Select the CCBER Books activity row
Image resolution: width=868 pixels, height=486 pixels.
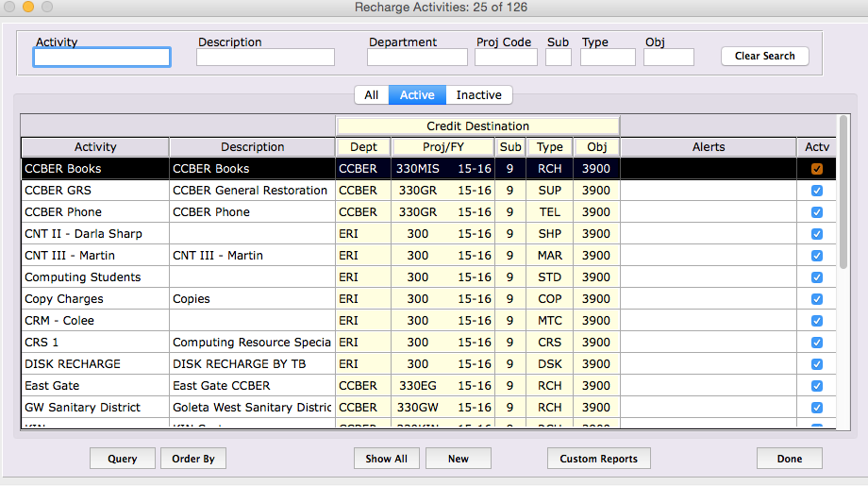click(428, 169)
